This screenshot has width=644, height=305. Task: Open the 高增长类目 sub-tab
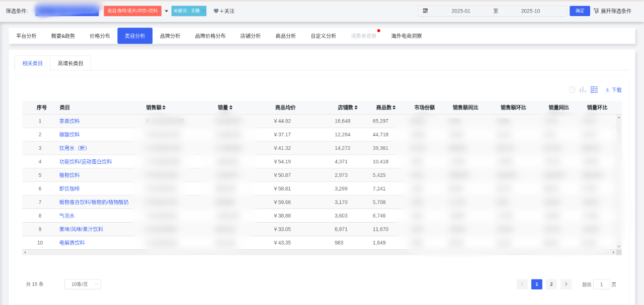[70, 63]
